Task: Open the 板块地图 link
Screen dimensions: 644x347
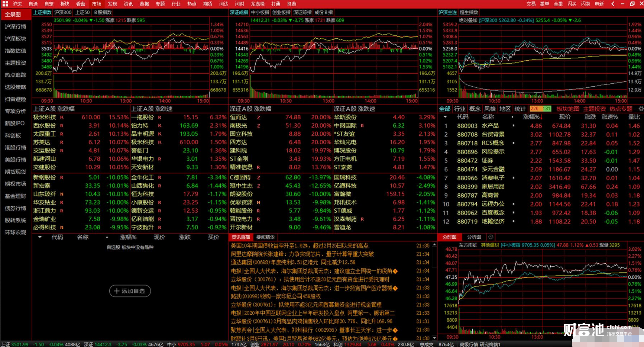Action: coord(568,109)
